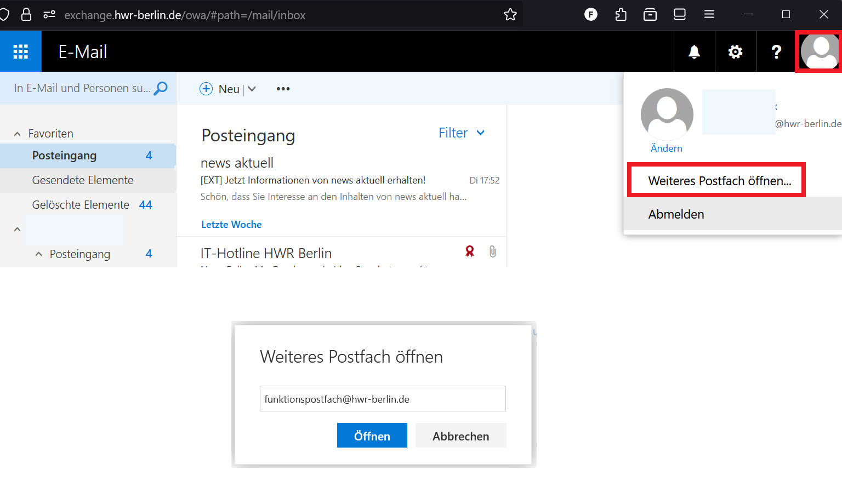Click the more actions ellipsis icon

[x=283, y=89]
